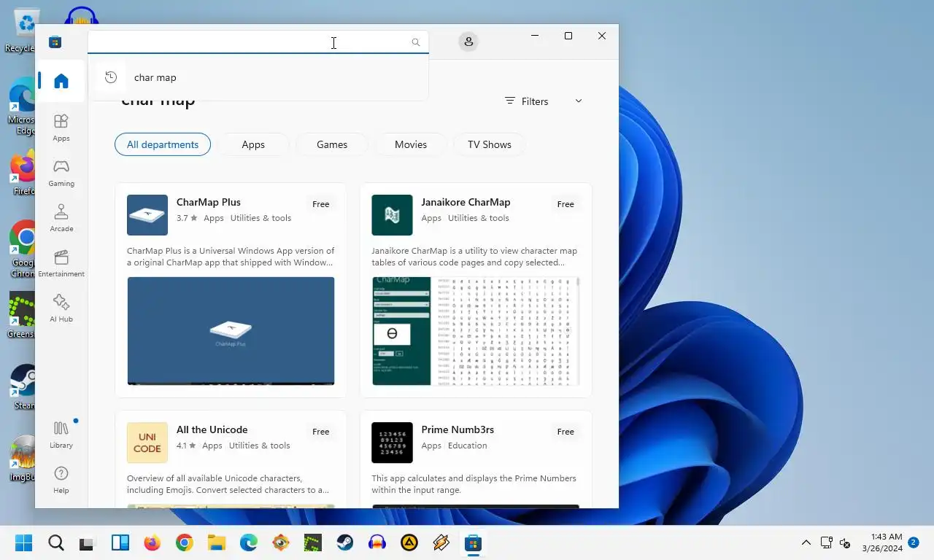Open the Greenshot desktop shortcut
The width and height of the screenshot is (934, 560).
point(22,316)
